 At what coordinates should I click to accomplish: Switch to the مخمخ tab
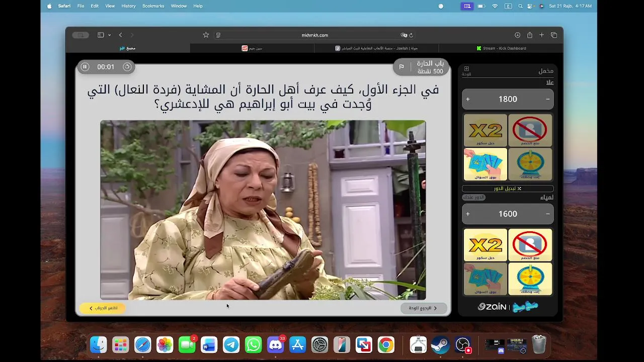click(x=128, y=48)
